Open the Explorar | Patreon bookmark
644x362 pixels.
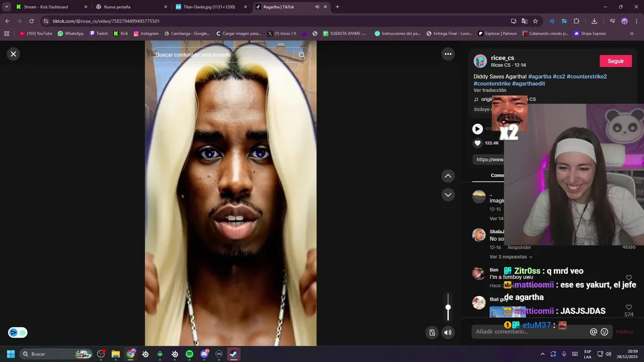coord(497,34)
